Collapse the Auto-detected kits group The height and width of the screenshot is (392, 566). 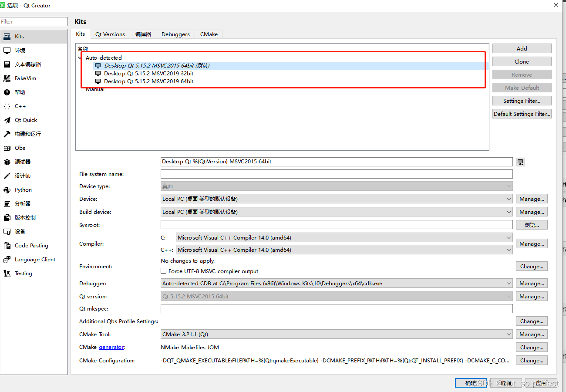pyautogui.click(x=79, y=57)
